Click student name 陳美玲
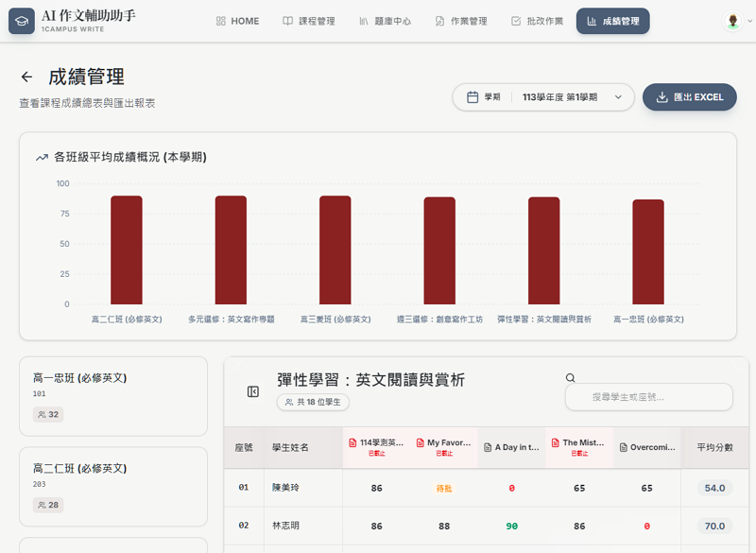 click(x=285, y=488)
